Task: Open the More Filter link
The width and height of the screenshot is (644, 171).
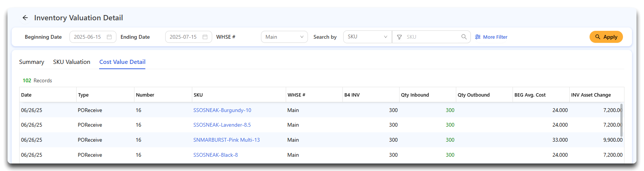Action: 495,37
